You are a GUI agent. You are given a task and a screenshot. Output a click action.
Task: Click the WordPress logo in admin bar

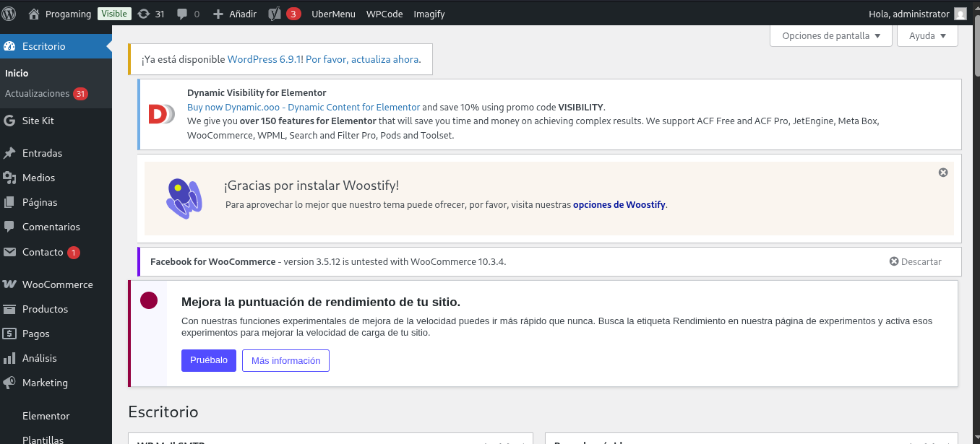click(x=9, y=14)
